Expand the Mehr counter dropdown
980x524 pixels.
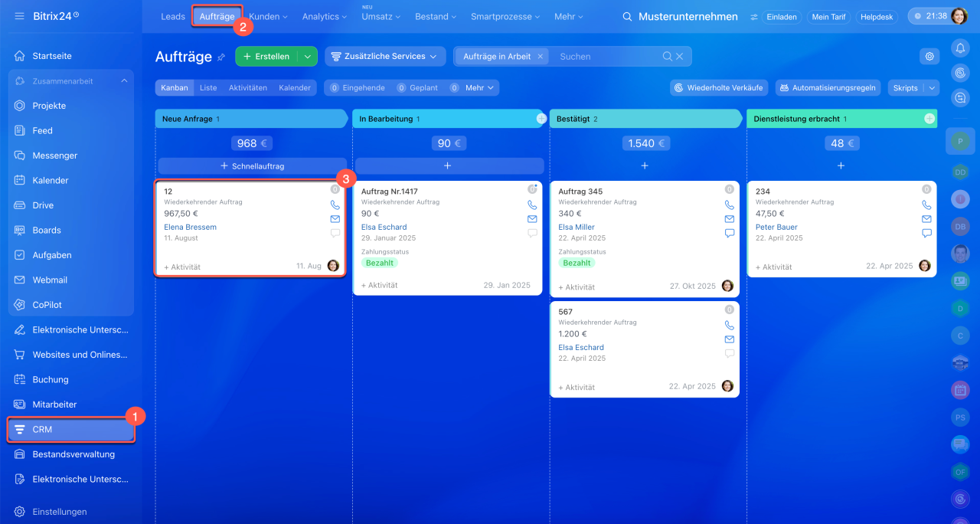(x=474, y=88)
